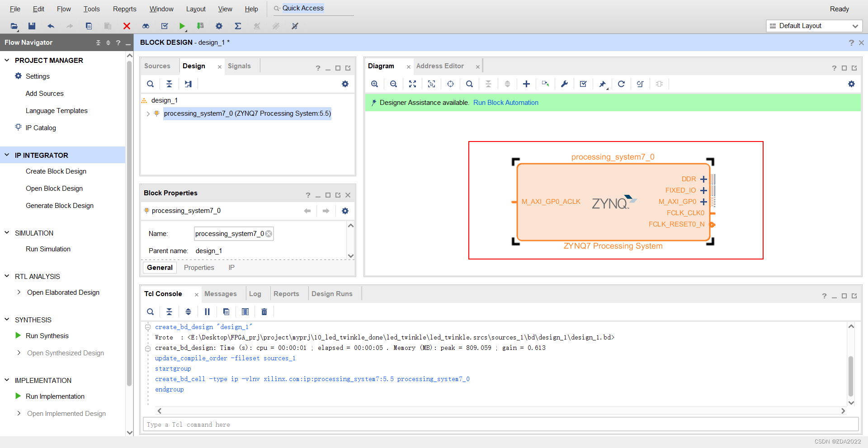Click Collapse All icon in Flow Navigator header
Image resolution: width=868 pixels, height=448 pixels.
click(98, 42)
